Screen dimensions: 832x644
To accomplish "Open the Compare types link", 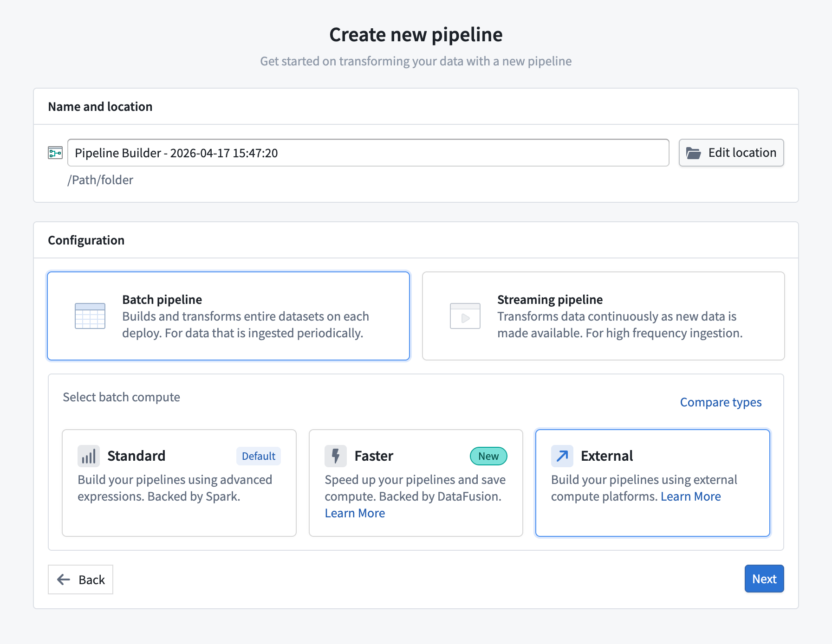I will click(721, 402).
